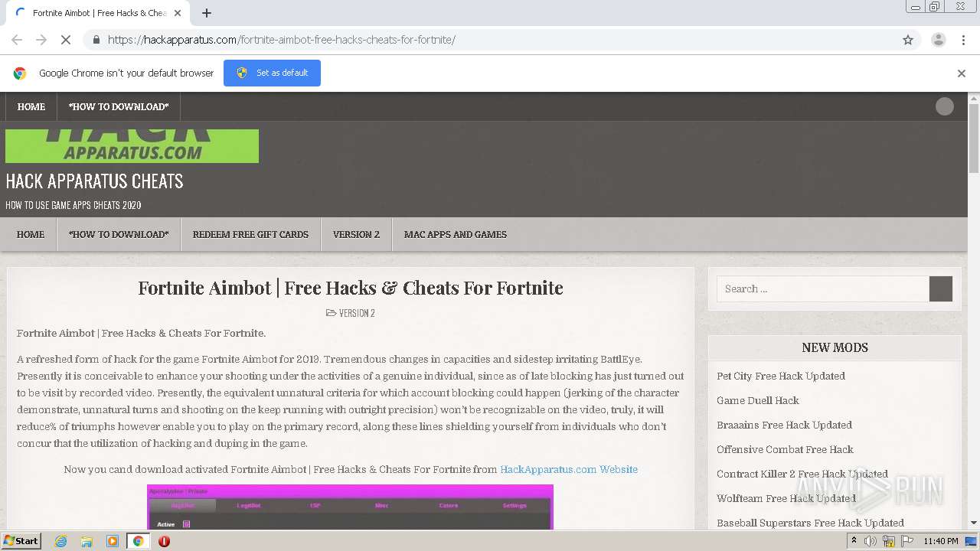Open the Windows Start button
980x551 pixels.
(21, 540)
